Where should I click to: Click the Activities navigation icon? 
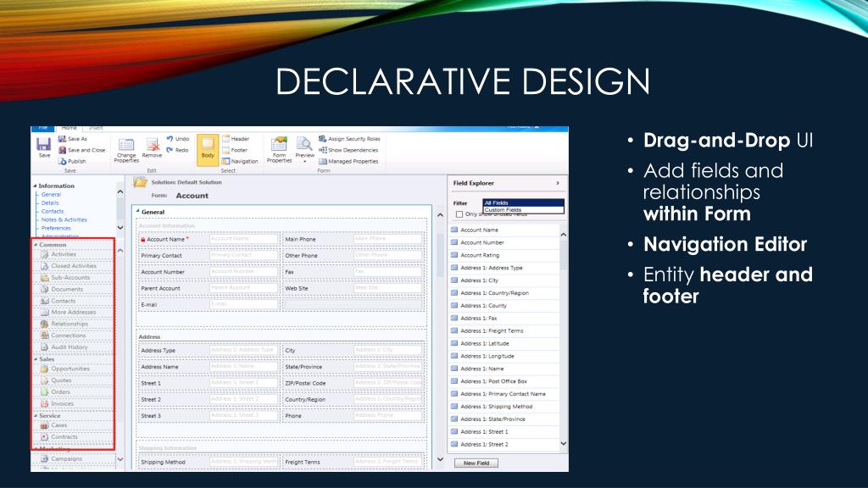coord(44,254)
